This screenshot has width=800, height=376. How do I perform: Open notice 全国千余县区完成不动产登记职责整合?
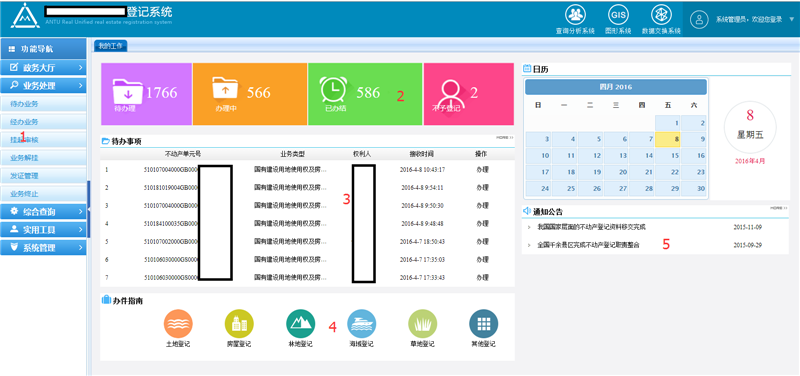point(588,245)
